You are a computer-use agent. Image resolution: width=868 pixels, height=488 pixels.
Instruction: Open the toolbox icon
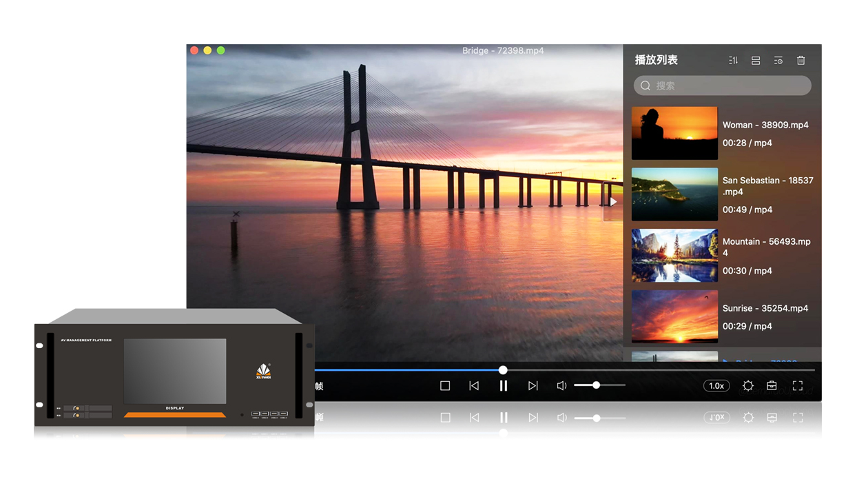pos(772,386)
